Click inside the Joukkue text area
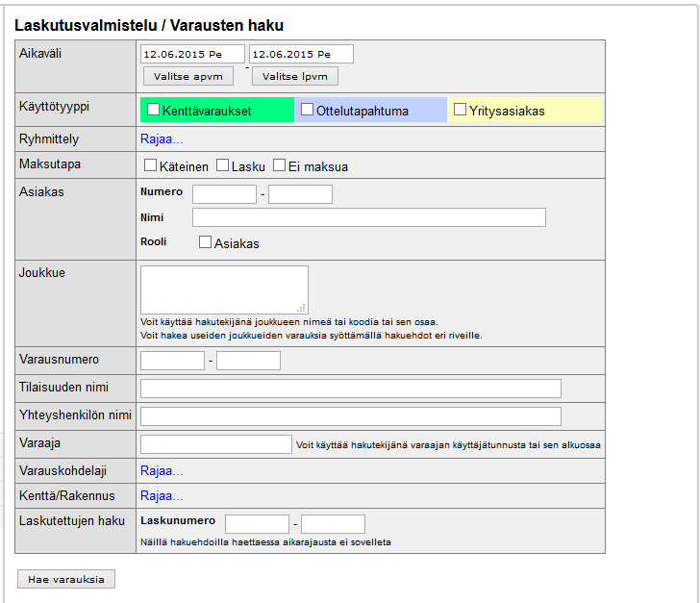 [224, 289]
